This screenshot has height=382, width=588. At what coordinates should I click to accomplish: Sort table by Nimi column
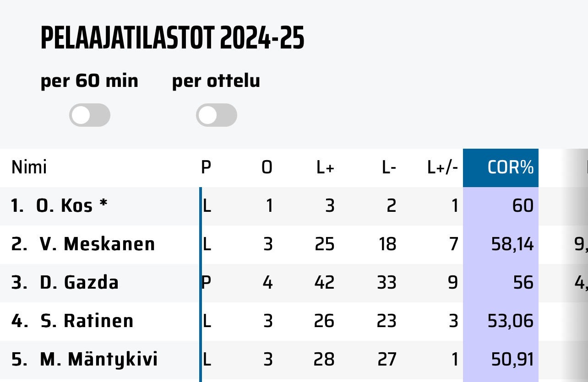pos(29,168)
